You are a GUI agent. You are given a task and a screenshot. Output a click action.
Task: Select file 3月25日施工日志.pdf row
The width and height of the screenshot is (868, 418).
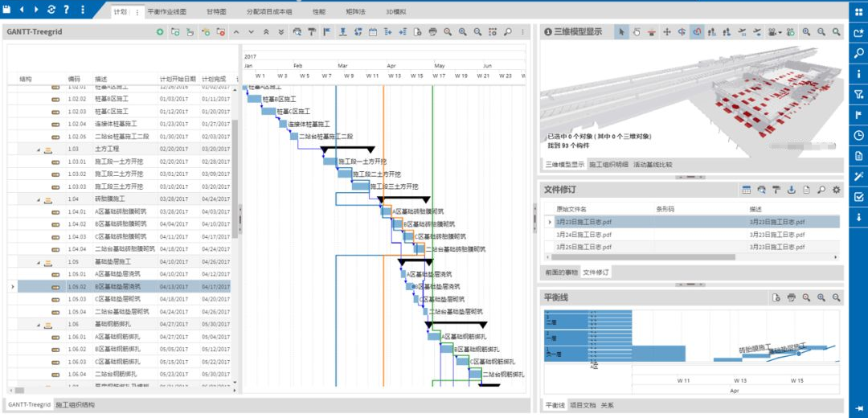coord(693,247)
